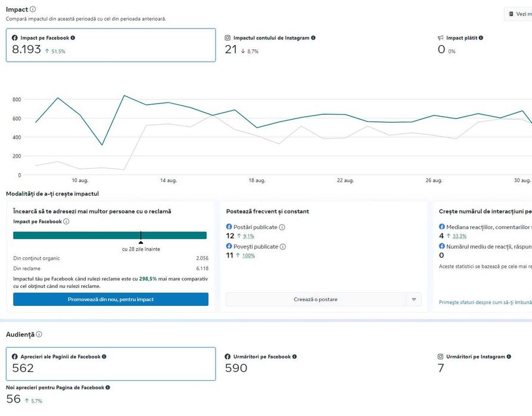Click the Impact pe Facebook progress bar
532x416 pixels.
click(110, 236)
